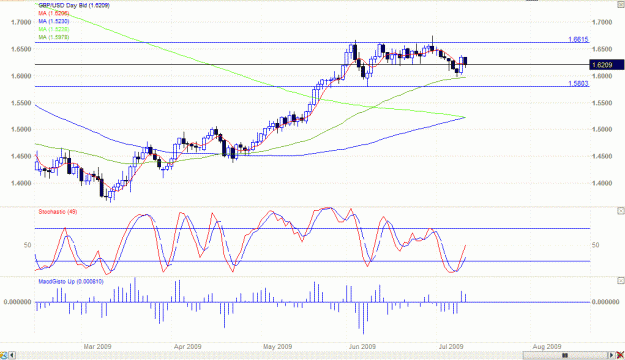Click the chart icon at bottom-left corner

[x=4, y=355]
